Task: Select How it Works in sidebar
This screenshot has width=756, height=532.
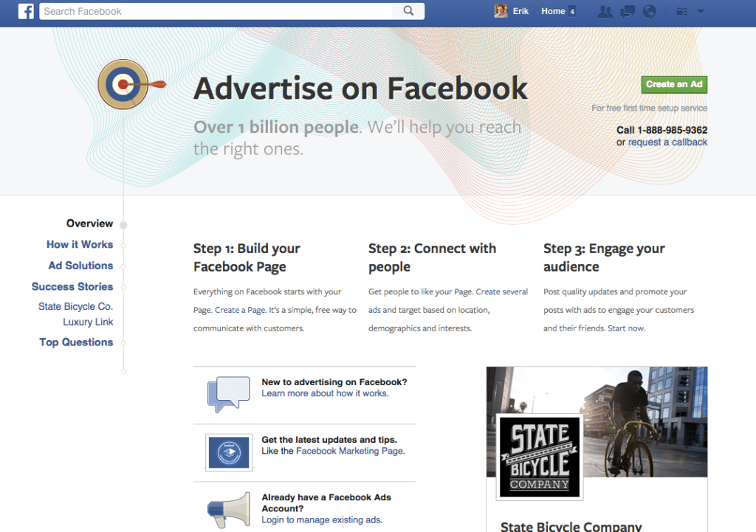Action: [x=80, y=245]
